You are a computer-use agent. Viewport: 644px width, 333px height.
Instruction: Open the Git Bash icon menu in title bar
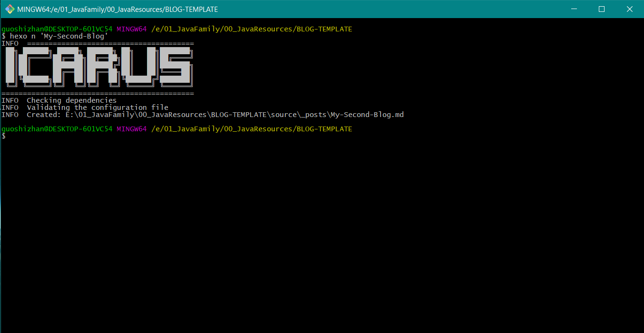(10, 9)
